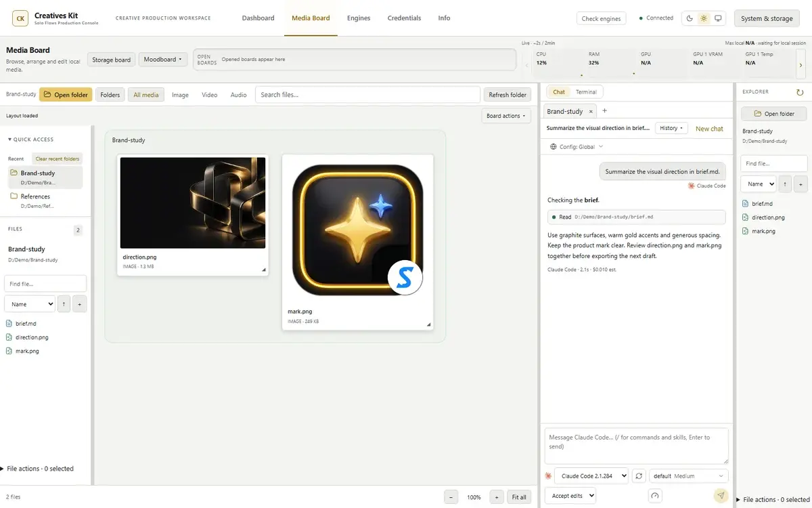812x508 pixels.
Task: Open Board actions dropdown
Action: tap(506, 116)
